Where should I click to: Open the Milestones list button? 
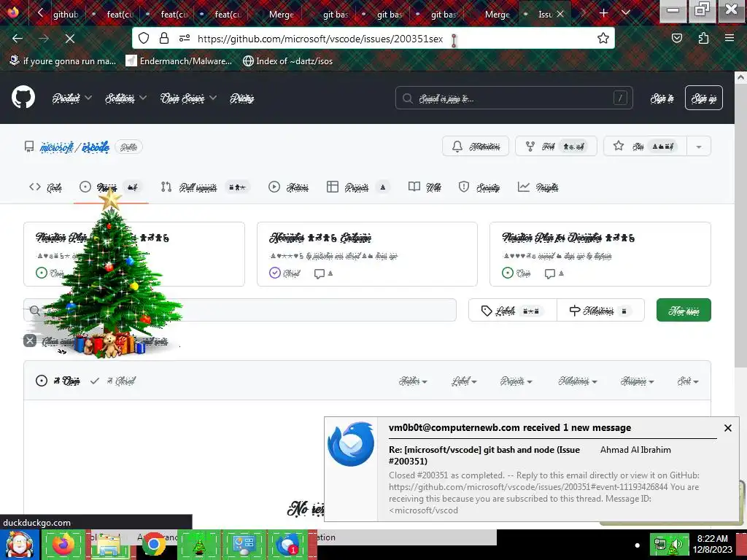click(600, 311)
